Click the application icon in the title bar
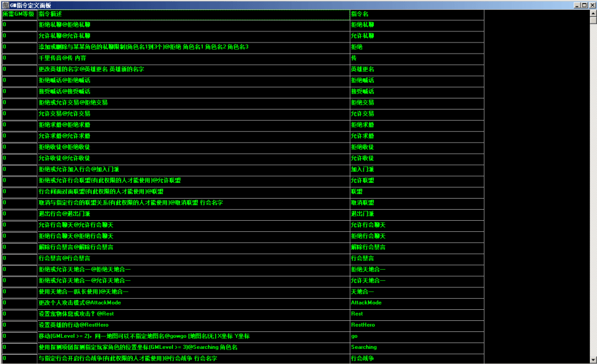The image size is (597, 364). (5, 5)
